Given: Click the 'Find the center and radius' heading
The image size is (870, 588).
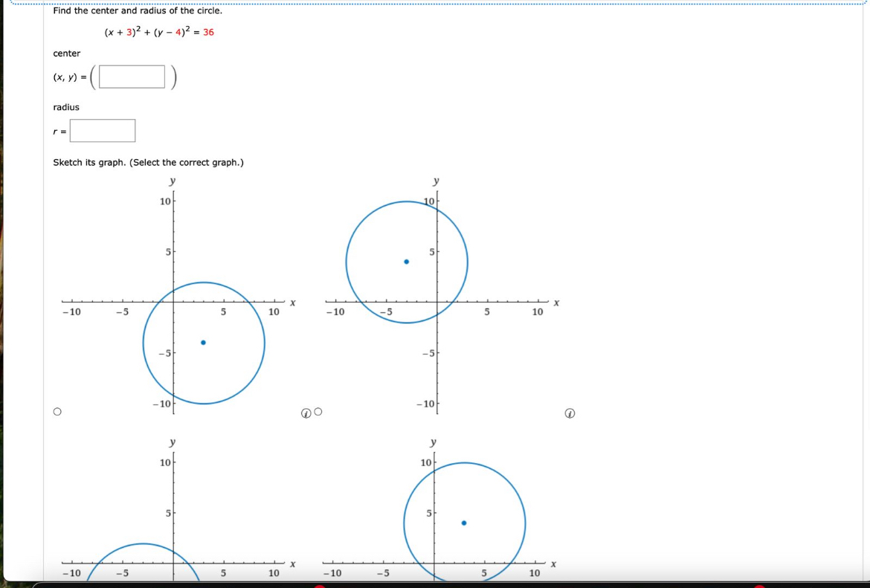Looking at the screenshot, I should pyautogui.click(x=137, y=10).
